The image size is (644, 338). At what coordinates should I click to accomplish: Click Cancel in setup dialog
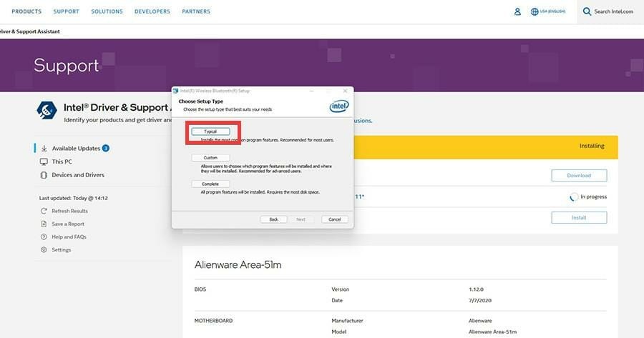coord(335,219)
